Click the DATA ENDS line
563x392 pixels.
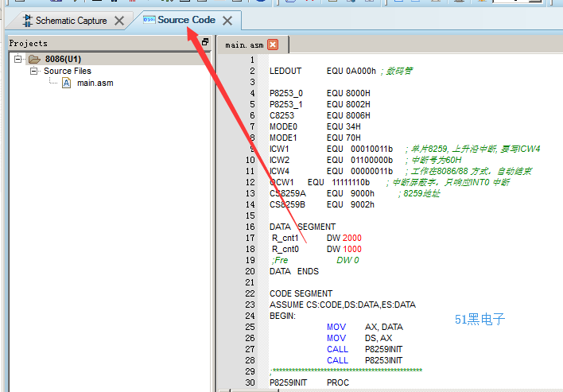[294, 271]
